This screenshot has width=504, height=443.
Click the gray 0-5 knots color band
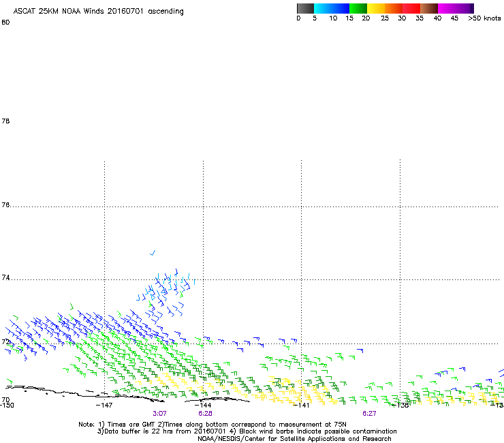305,8
